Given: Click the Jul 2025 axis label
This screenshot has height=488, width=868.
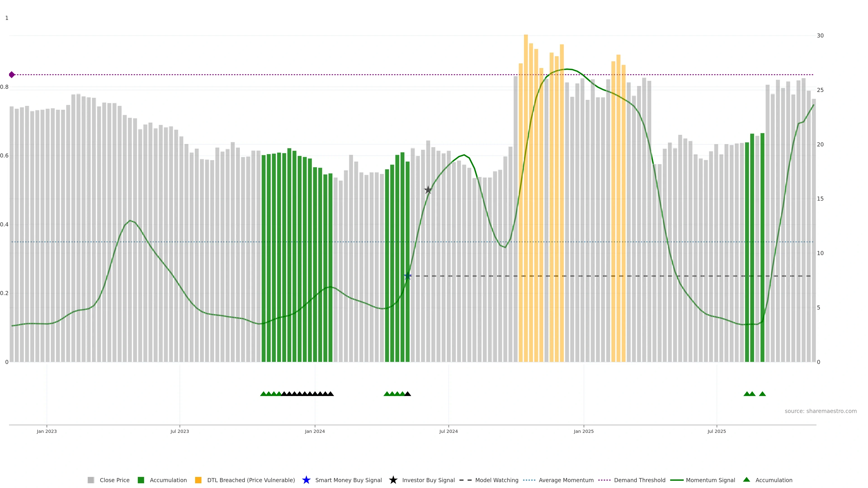Looking at the screenshot, I should pyautogui.click(x=716, y=431).
